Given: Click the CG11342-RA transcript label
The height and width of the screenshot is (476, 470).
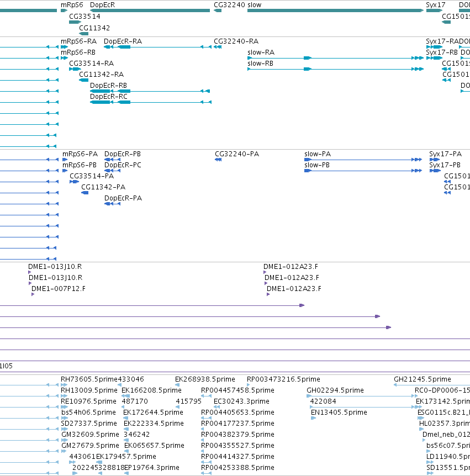Looking at the screenshot, I should [102, 75].
